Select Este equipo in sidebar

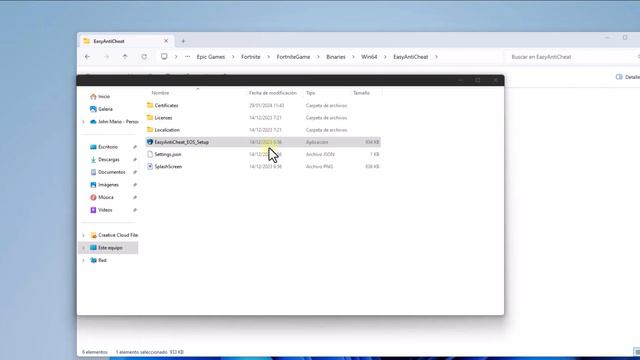[x=108, y=248]
